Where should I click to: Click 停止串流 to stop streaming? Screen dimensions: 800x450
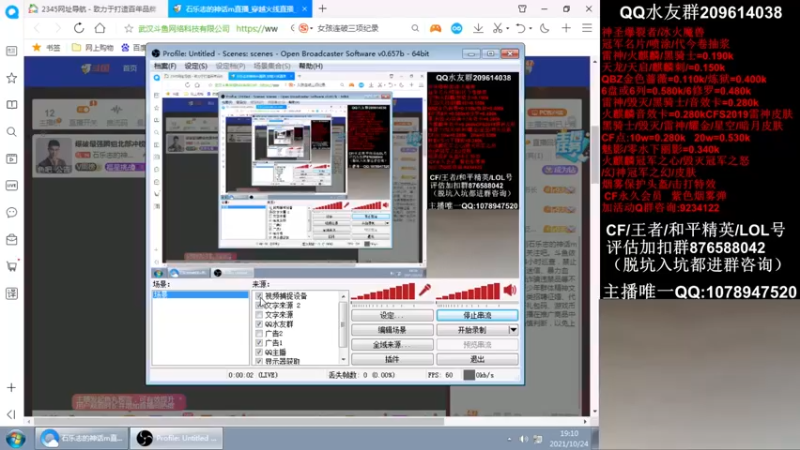tap(477, 315)
